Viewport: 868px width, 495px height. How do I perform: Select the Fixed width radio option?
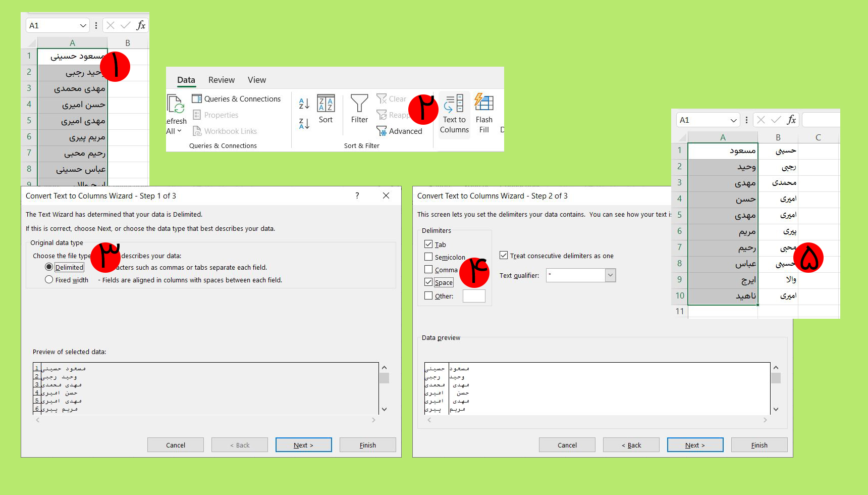[49, 280]
